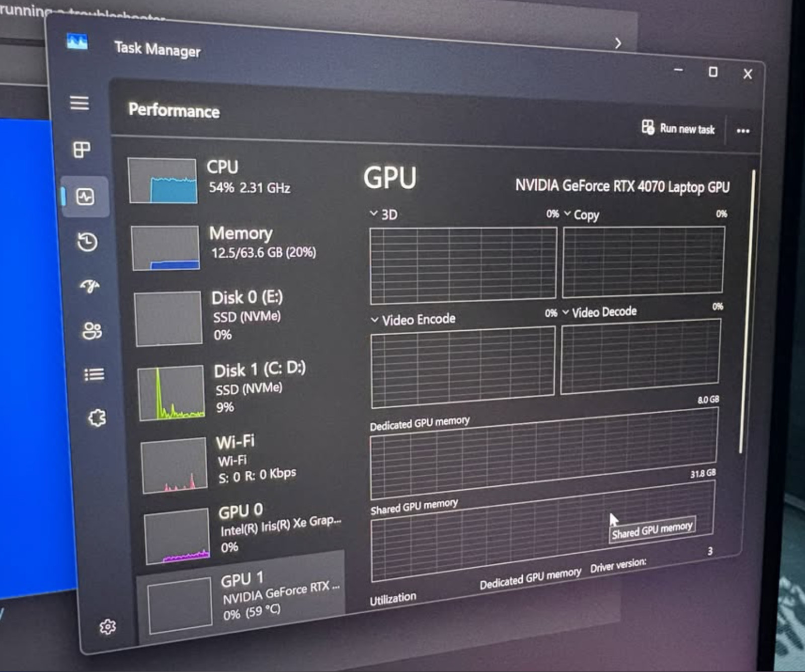Image resolution: width=805 pixels, height=672 pixels.
Task: Click Disk 1 activity graph thumbnail
Action: point(171,393)
